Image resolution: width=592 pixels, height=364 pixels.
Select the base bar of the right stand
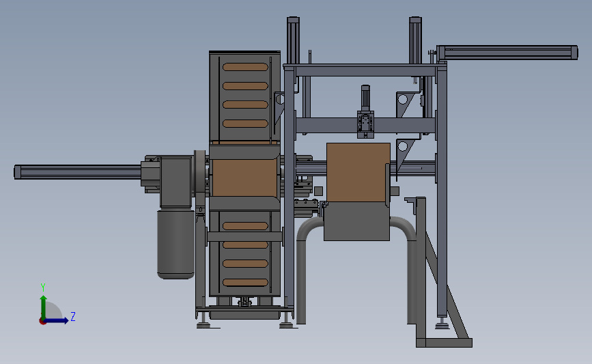tap(444, 343)
